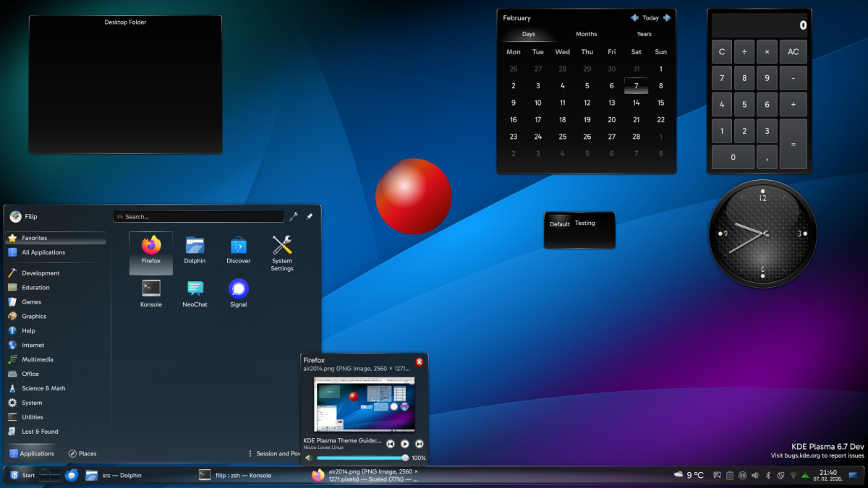This screenshot has height=488, width=868.
Task: Switch to Places tab in launcher
Action: (x=82, y=453)
